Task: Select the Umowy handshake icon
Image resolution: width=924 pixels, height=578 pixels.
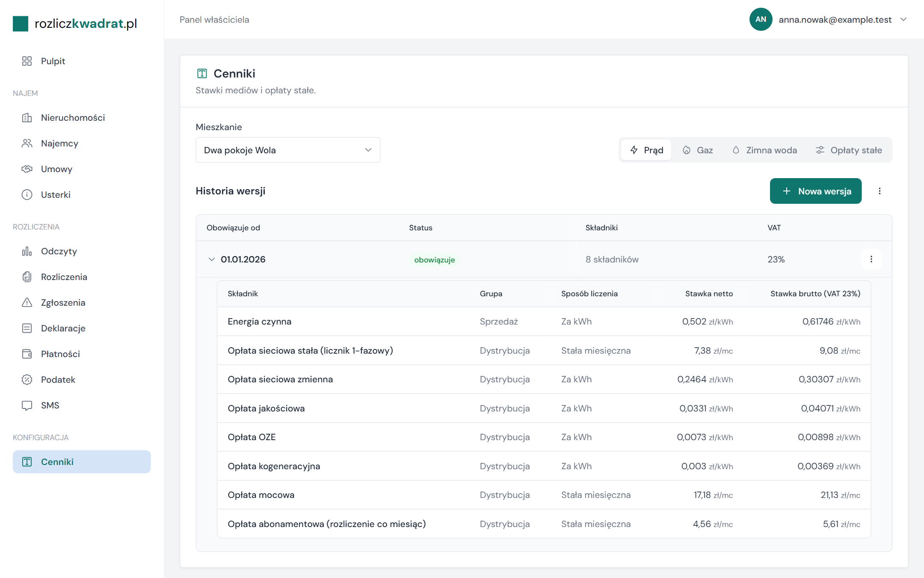Action: pyautogui.click(x=27, y=169)
